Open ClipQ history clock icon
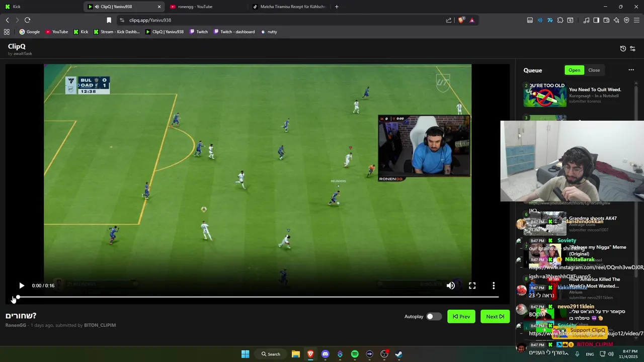 point(623,49)
